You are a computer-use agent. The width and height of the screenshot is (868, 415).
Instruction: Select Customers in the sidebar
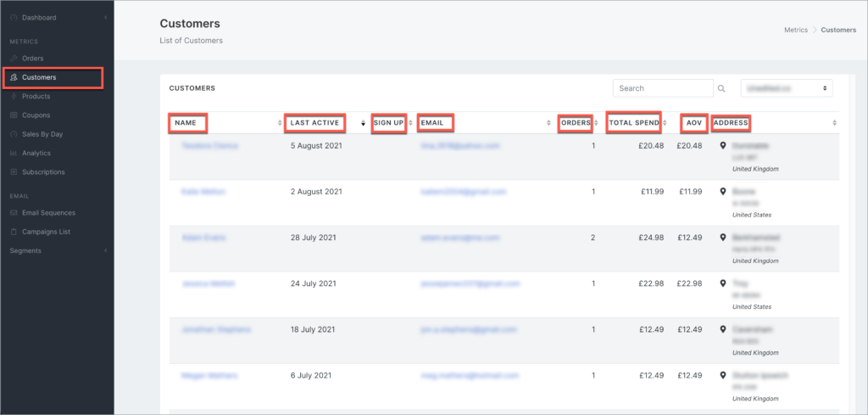[x=39, y=77]
